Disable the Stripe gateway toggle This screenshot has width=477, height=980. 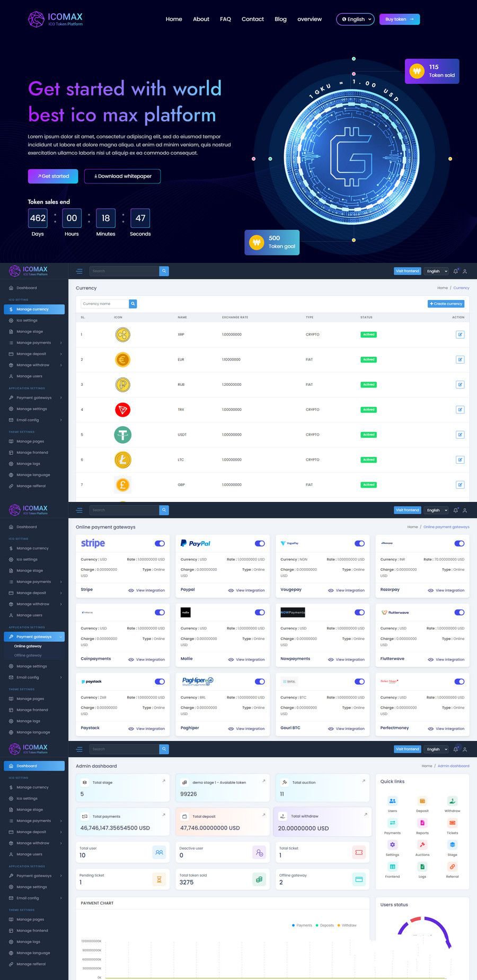coord(160,543)
